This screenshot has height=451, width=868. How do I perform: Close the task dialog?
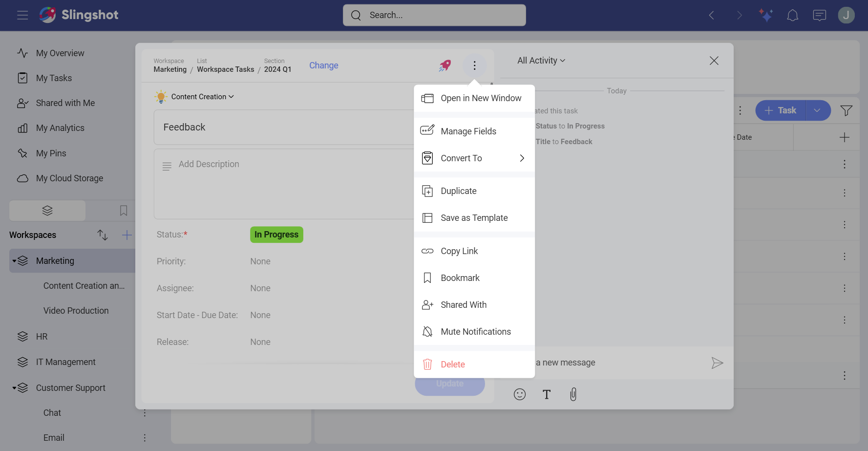coord(714,61)
